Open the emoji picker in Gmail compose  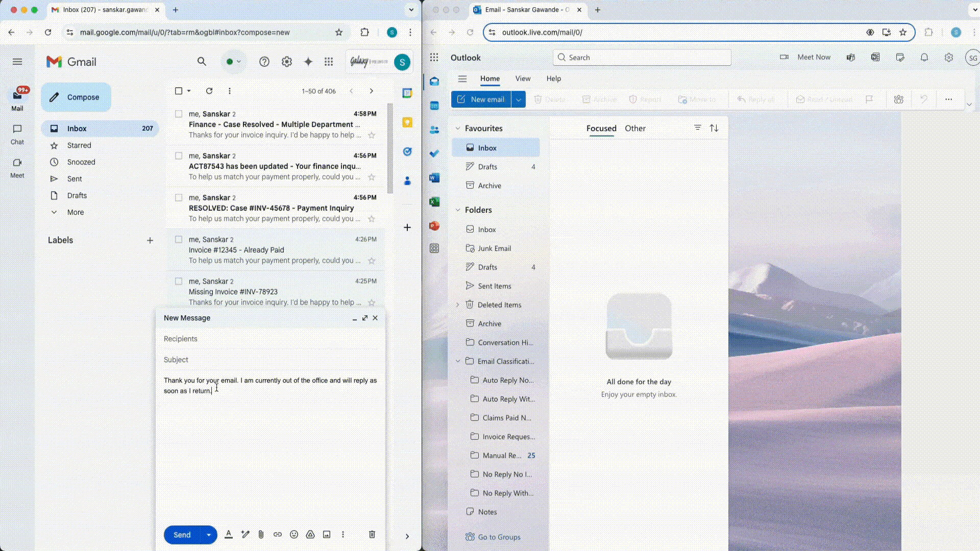pos(294,535)
